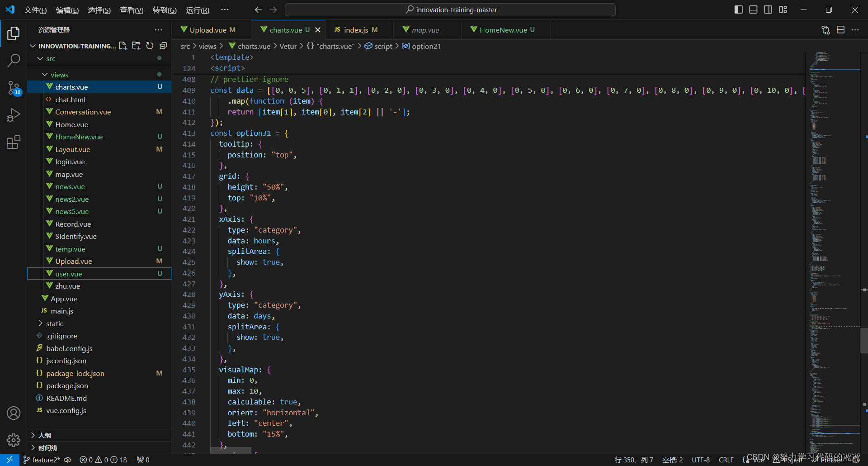This screenshot has width=868, height=466.
Task: Change encoding via UTF-8
Action: tap(701, 460)
